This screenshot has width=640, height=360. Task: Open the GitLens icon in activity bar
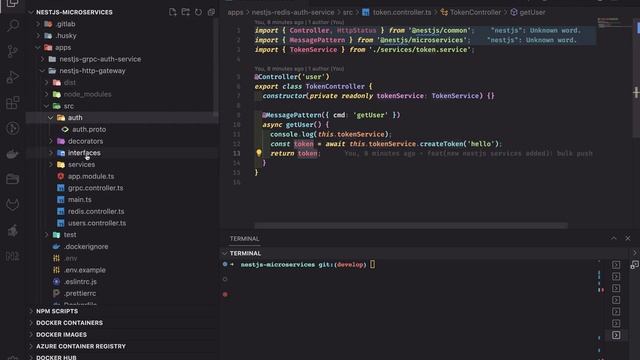click(13, 128)
